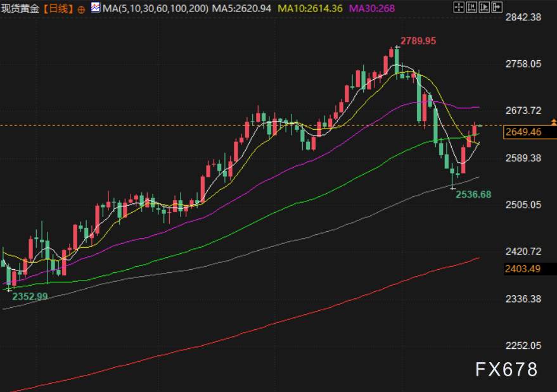
Task: Click the 2842.38 price axis label
Action: click(523, 17)
